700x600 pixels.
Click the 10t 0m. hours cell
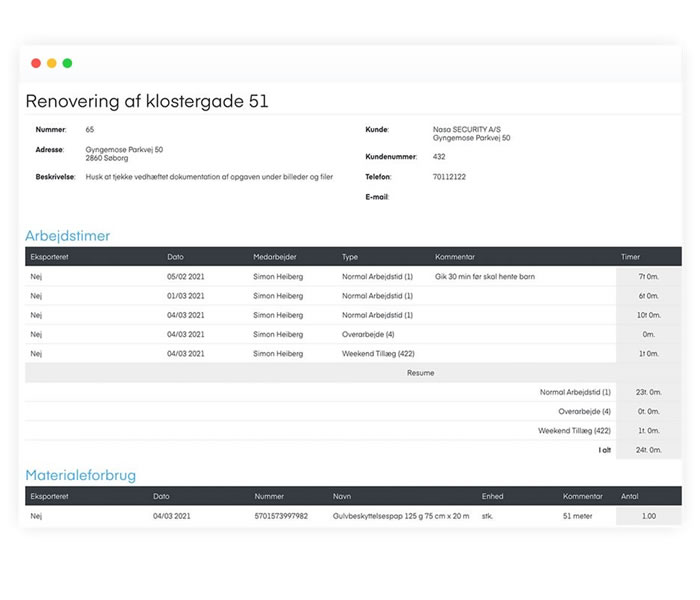(x=648, y=315)
